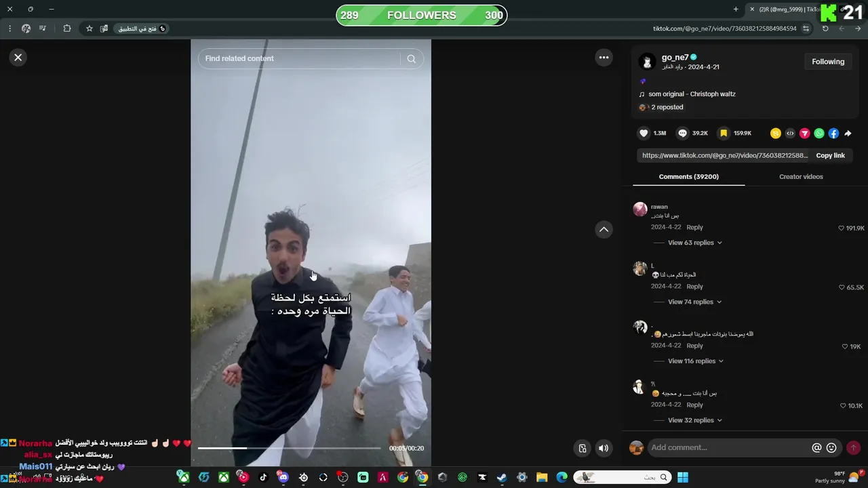
Task: Send to friends with red paper-plane icon
Action: [804, 134]
